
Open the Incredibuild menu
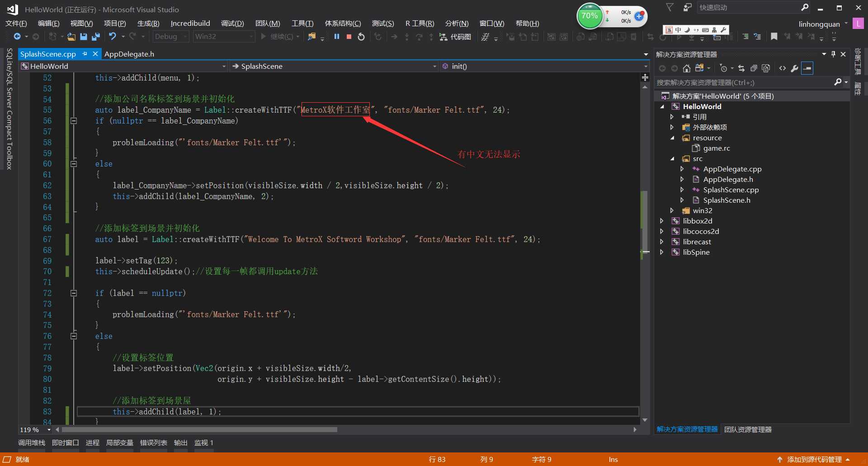190,24
